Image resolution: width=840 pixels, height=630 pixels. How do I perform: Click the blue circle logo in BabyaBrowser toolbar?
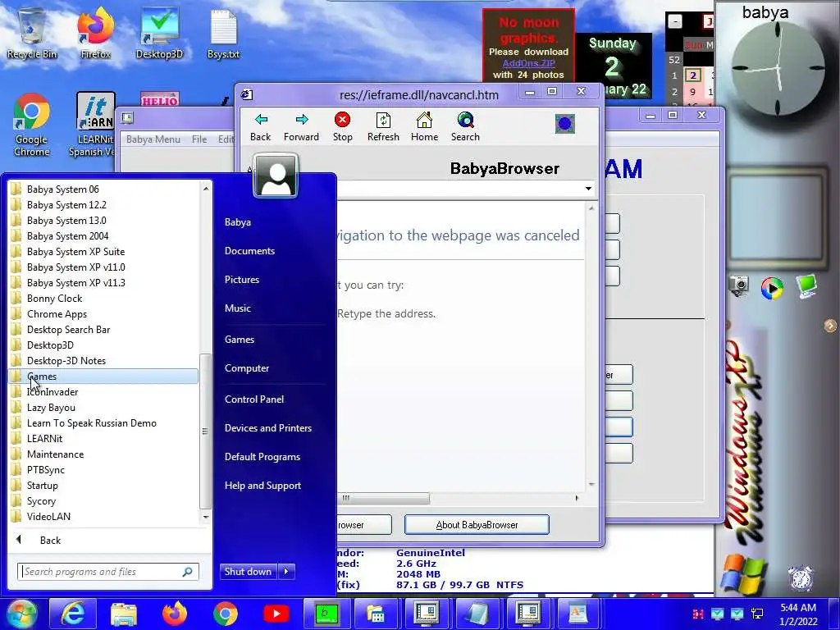[564, 124]
